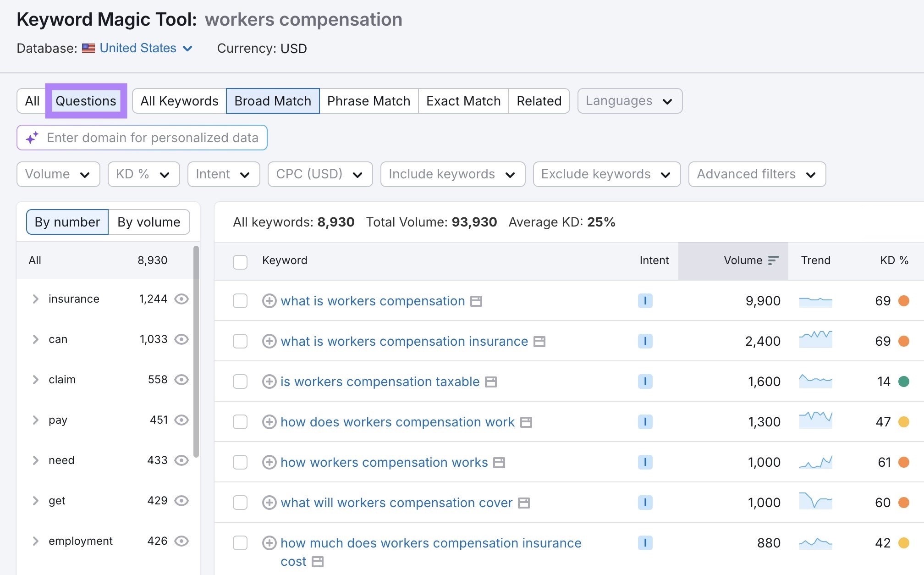Click trend sparkline for 'what is workers compensation insurance'
Image resolution: width=924 pixels, height=575 pixels.
[815, 339]
